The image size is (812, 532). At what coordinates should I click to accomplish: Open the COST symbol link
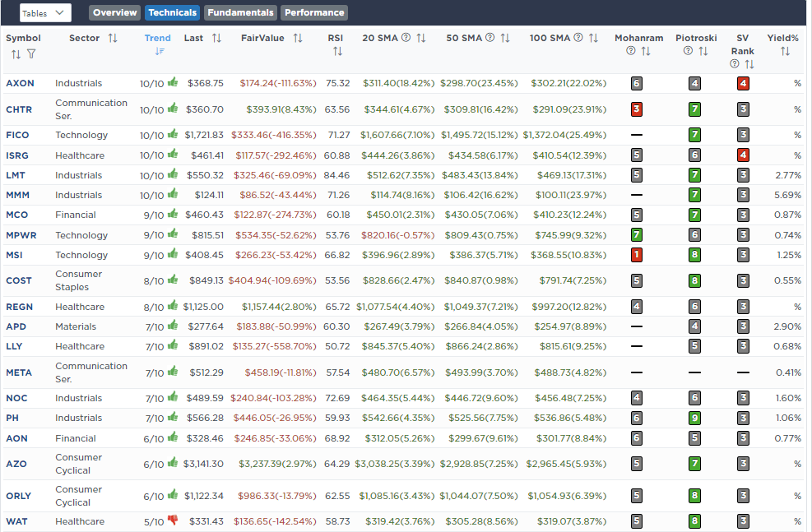click(19, 280)
